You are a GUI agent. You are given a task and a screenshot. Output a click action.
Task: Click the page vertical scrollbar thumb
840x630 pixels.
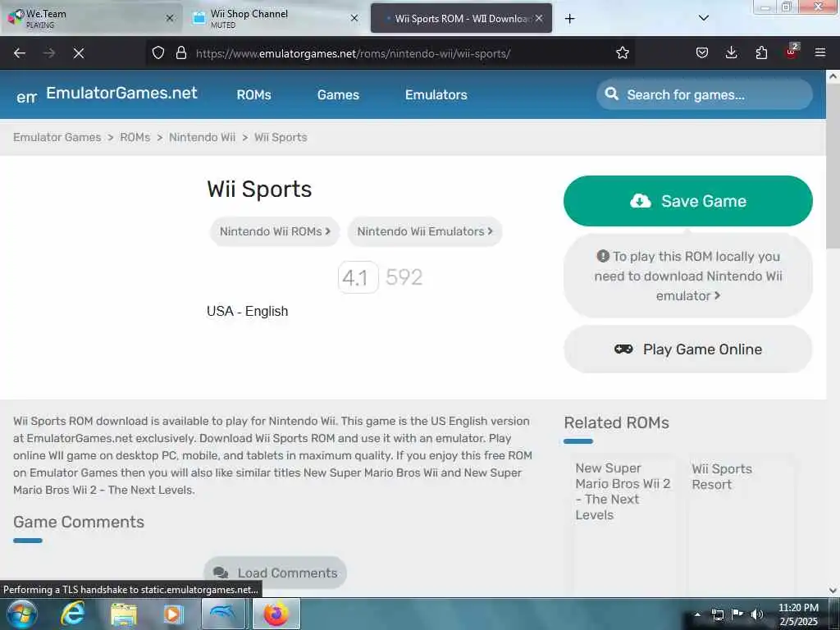[x=833, y=166]
